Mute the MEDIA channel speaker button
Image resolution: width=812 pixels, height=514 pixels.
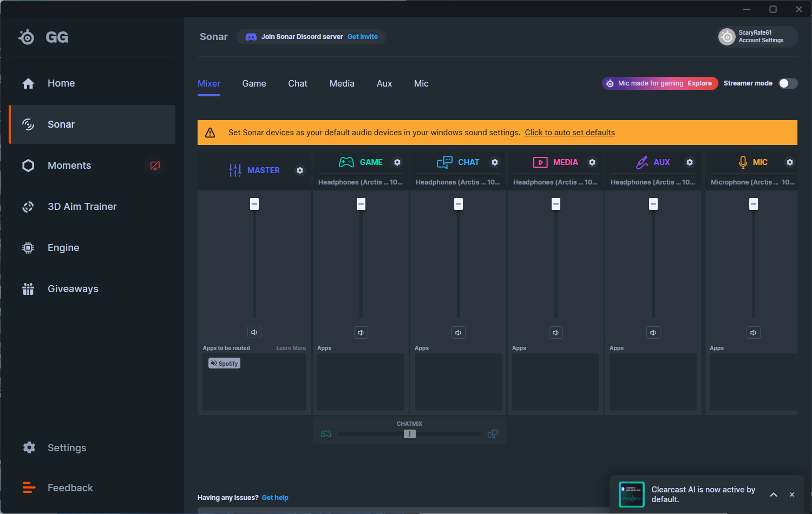tap(556, 333)
